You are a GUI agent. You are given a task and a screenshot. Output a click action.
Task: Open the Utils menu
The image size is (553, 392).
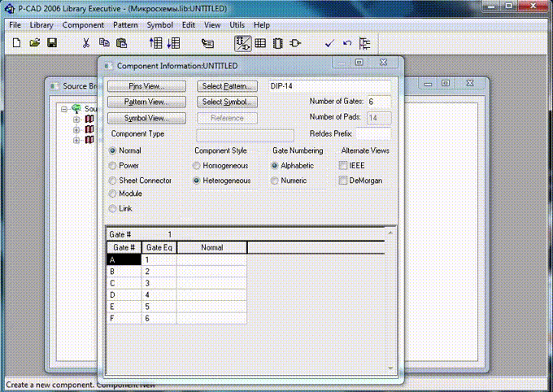(237, 25)
